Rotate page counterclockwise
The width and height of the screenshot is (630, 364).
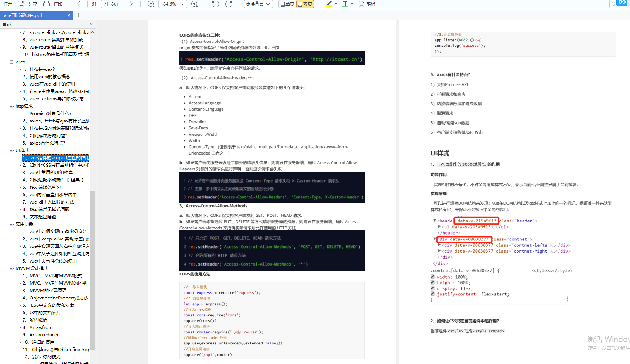pyautogui.click(x=216, y=4)
